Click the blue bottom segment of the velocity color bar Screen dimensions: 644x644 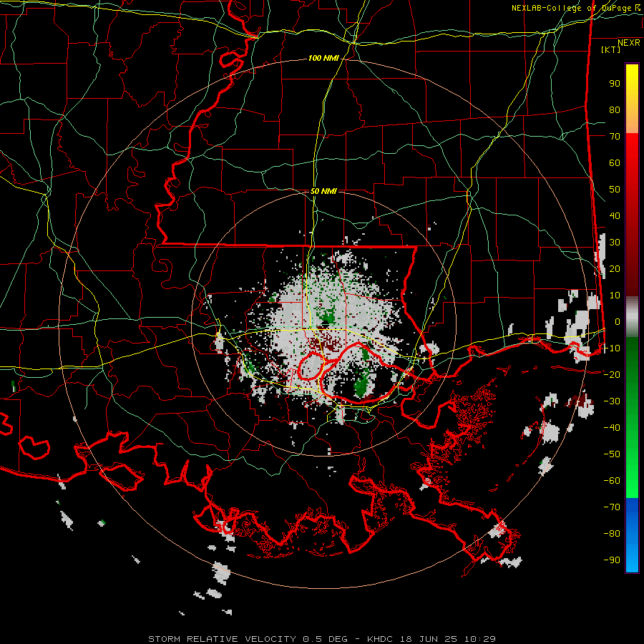pyautogui.click(x=632, y=535)
